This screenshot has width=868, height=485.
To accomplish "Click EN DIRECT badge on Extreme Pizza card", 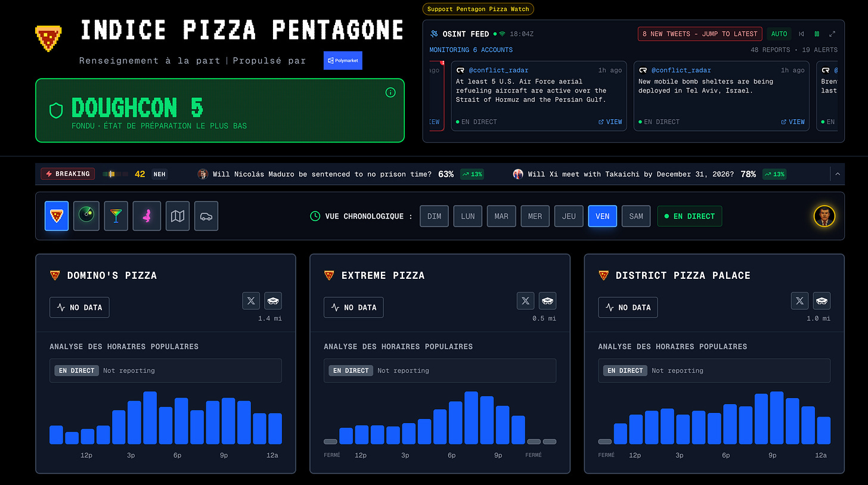I will [x=351, y=371].
